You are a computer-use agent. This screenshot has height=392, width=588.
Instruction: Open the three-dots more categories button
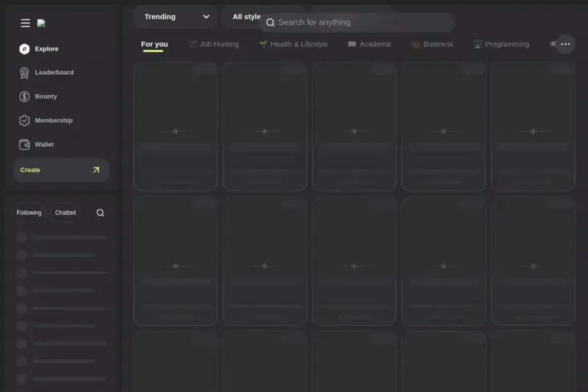tap(565, 44)
